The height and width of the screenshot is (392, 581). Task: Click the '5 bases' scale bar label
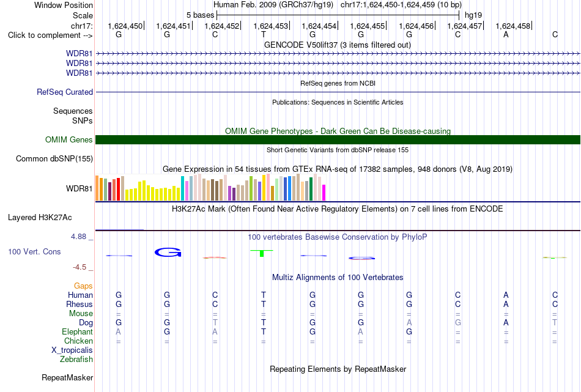point(200,15)
